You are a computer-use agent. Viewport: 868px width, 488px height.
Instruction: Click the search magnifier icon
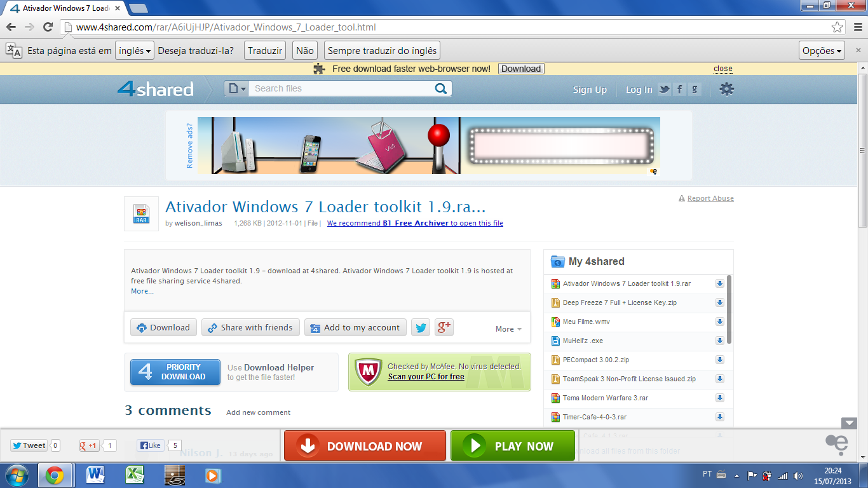[x=441, y=89]
